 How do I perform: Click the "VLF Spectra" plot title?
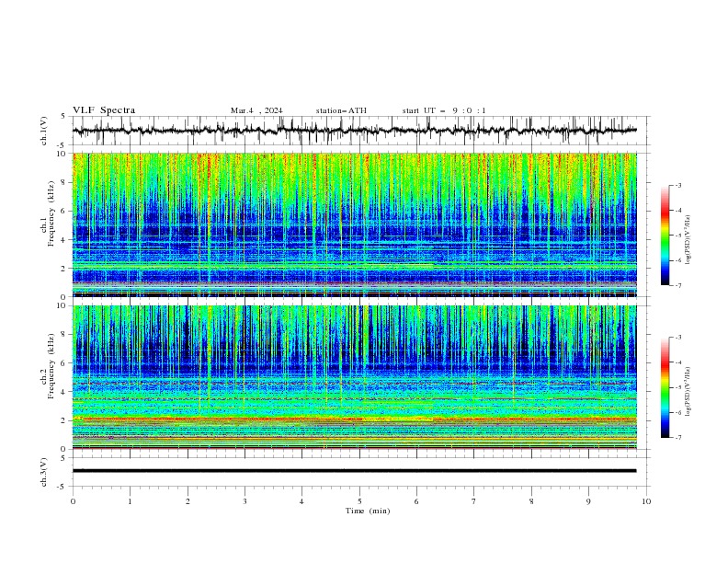coord(104,110)
